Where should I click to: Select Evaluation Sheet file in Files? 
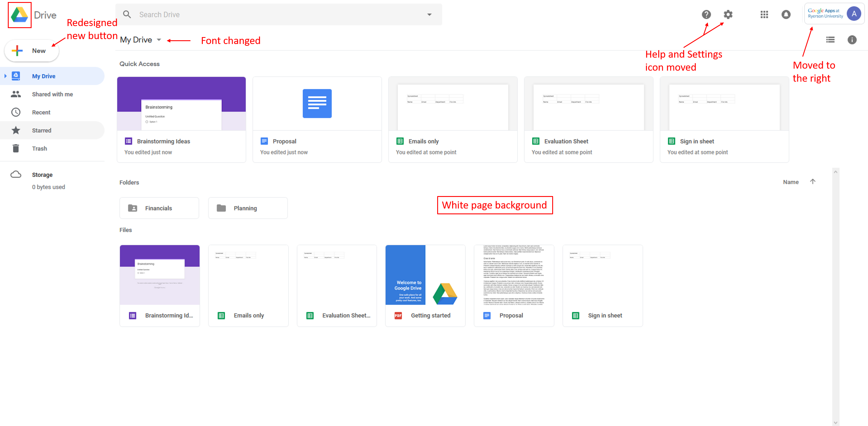(x=337, y=286)
